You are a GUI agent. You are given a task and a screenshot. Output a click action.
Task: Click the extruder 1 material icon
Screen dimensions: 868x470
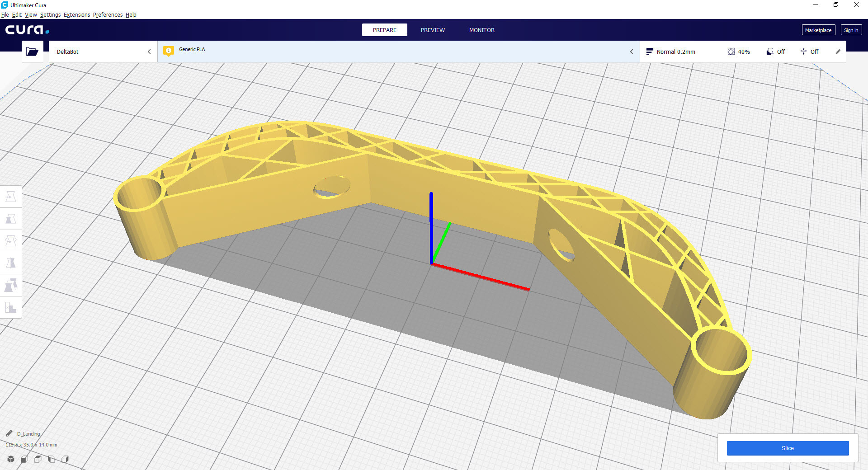(x=169, y=51)
